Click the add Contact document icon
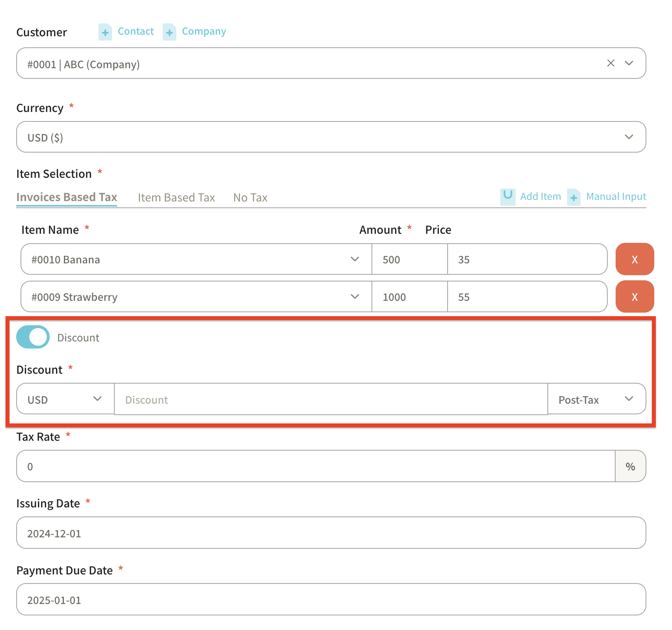The image size is (672, 630). [x=105, y=32]
